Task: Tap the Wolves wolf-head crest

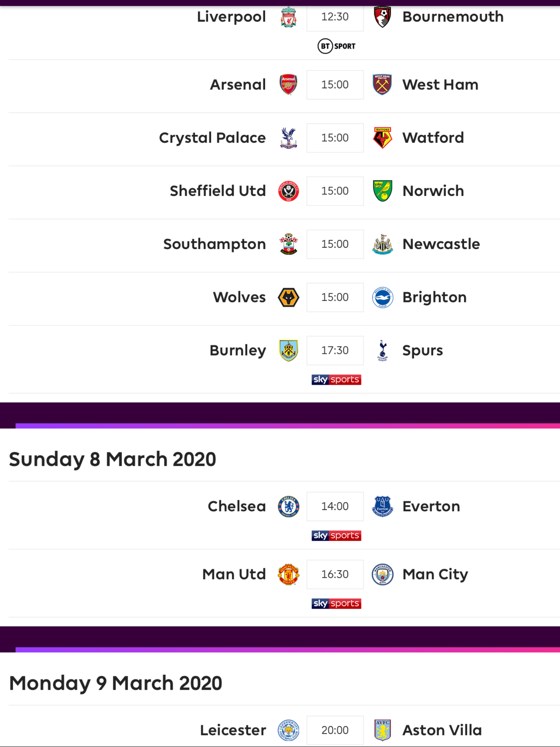Action: click(x=288, y=297)
